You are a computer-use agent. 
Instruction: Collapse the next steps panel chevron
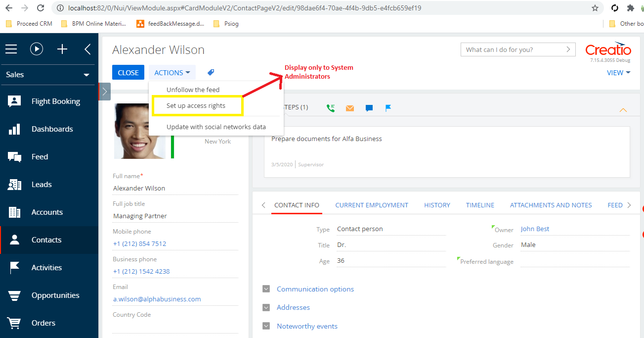623,110
